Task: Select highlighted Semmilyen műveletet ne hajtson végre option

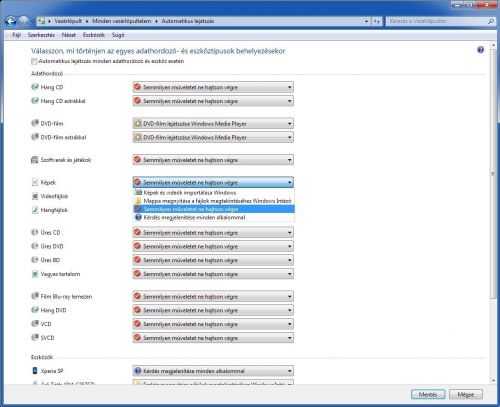Action: pyautogui.click(x=214, y=209)
